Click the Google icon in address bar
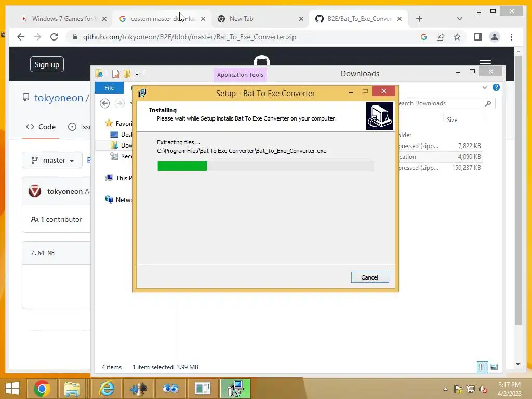The width and height of the screenshot is (532, 399). coord(424,37)
